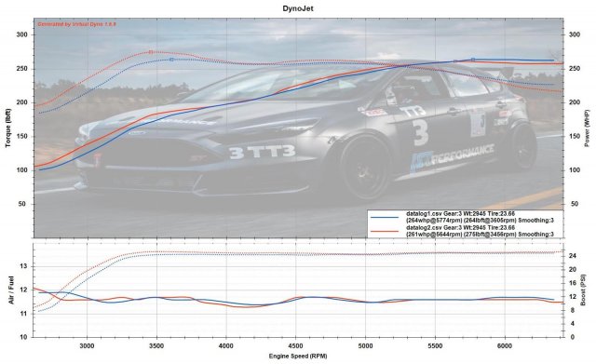Click the Engine Speed (RPM) axis label
The height and width of the screenshot is (364, 596).
coord(298,357)
